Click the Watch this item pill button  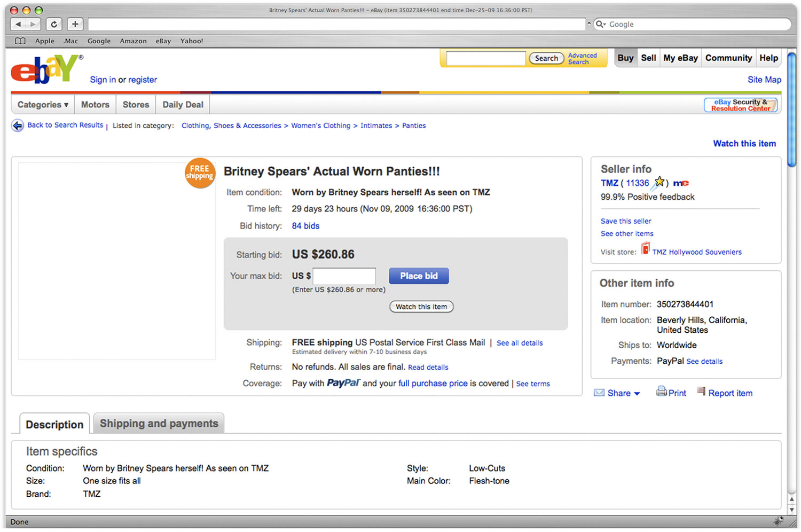click(x=421, y=307)
